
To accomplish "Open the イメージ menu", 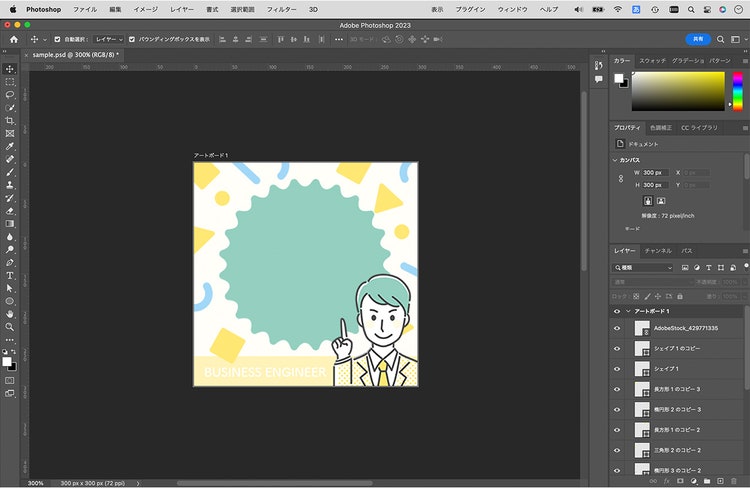I will coord(145,9).
